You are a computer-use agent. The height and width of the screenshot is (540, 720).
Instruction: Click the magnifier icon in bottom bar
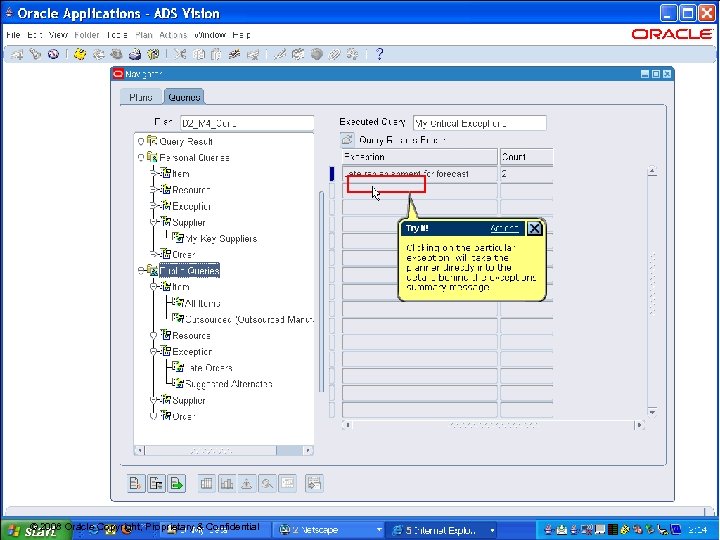(x=267, y=483)
